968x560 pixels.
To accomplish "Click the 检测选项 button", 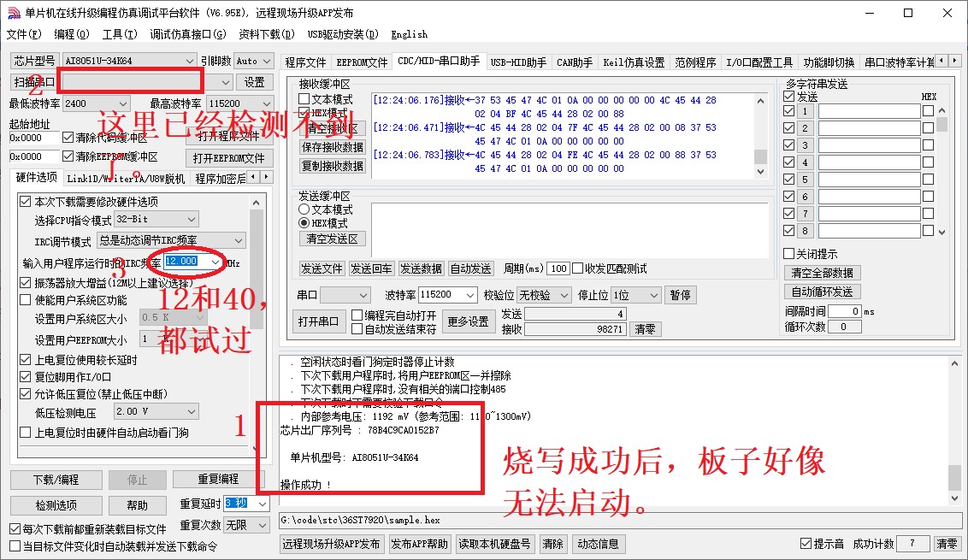I will pyautogui.click(x=56, y=505).
